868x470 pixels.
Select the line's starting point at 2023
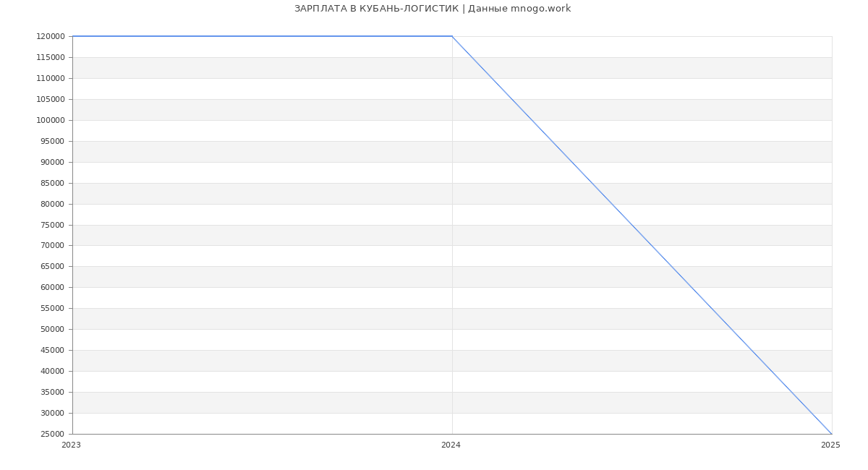[x=72, y=36]
